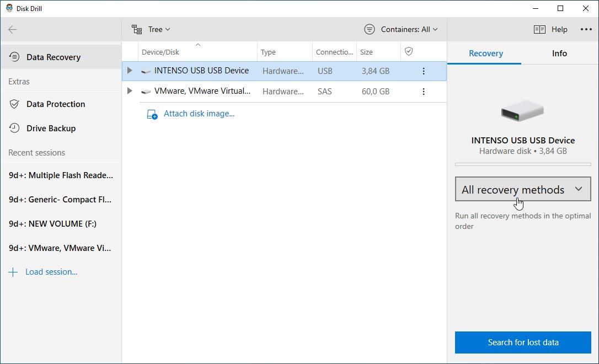
Task: Click the 3,84 GB size cell
Action: (376, 71)
